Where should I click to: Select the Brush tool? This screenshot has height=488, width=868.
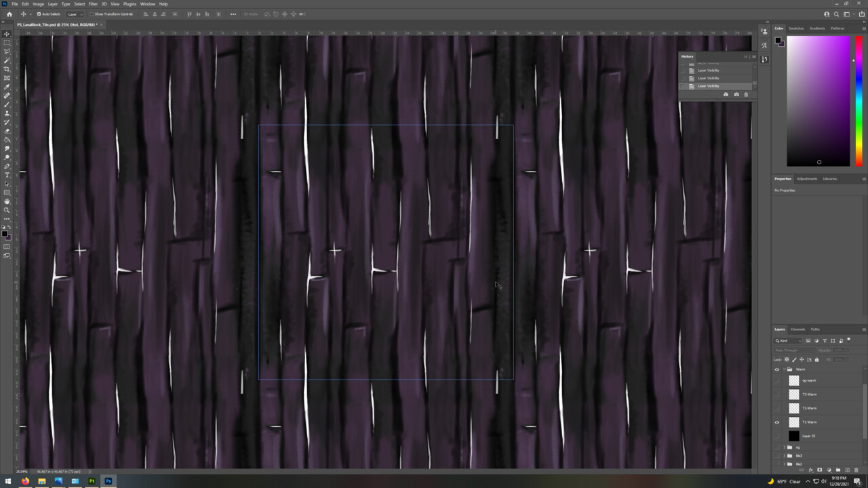[7, 104]
